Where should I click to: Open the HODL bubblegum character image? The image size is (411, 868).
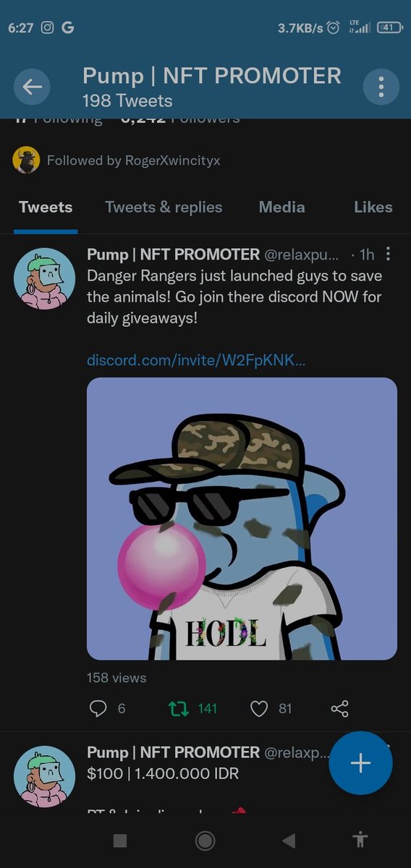click(242, 519)
